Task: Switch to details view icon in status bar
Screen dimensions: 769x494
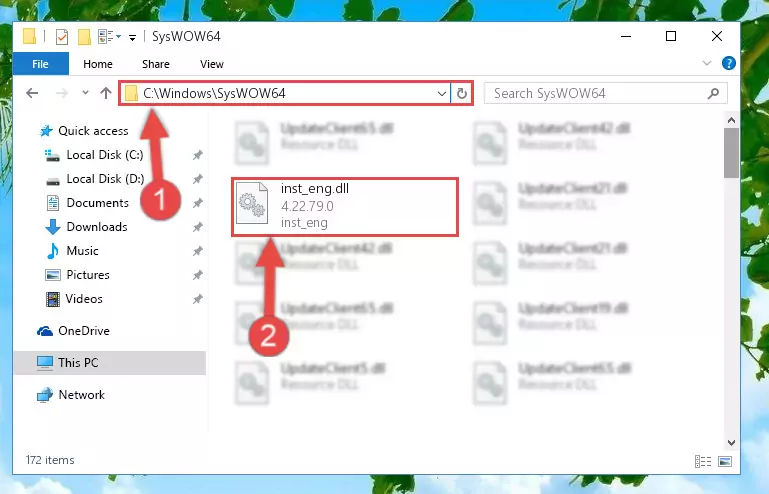Action: click(703, 461)
